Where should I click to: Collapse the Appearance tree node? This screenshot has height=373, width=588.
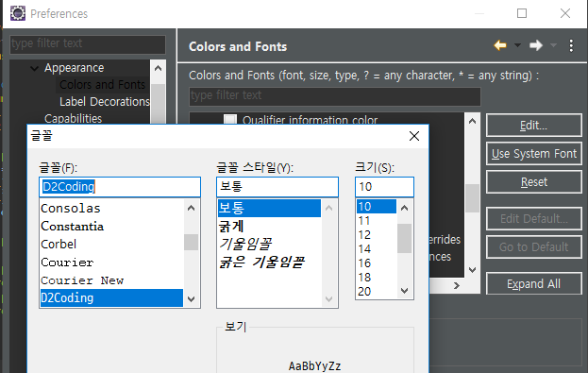(35, 68)
